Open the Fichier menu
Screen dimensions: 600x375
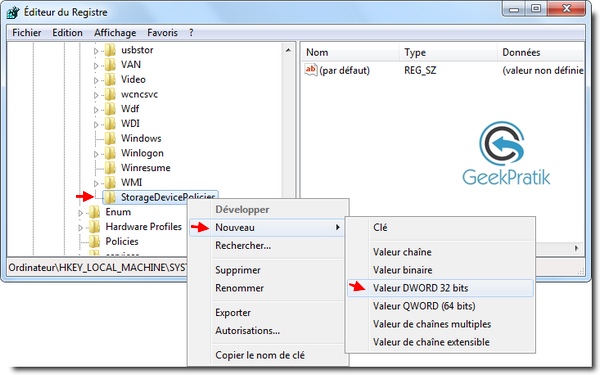(x=27, y=33)
